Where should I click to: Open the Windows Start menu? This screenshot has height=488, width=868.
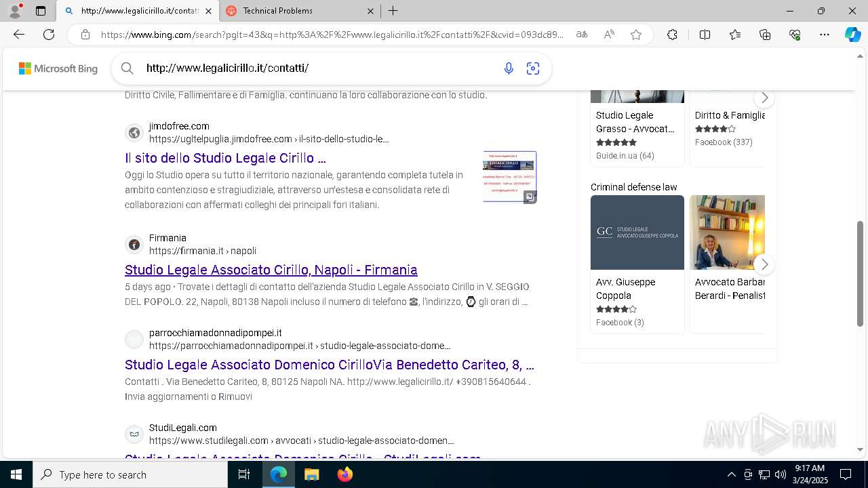click(16, 474)
